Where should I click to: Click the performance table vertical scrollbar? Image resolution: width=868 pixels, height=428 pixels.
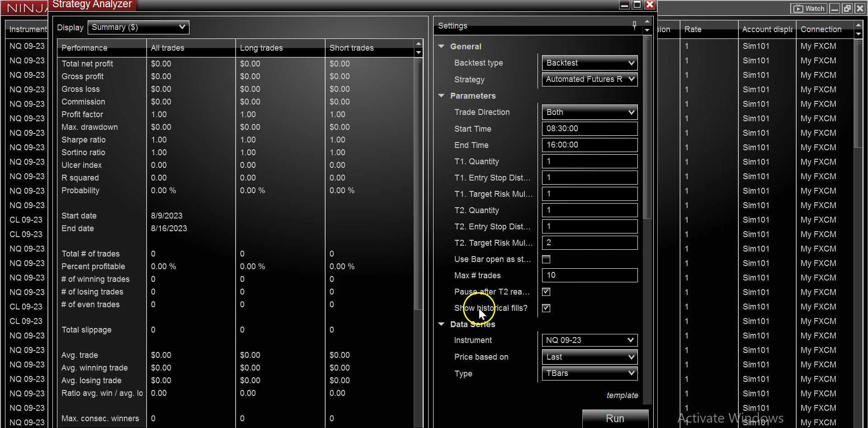[419, 185]
